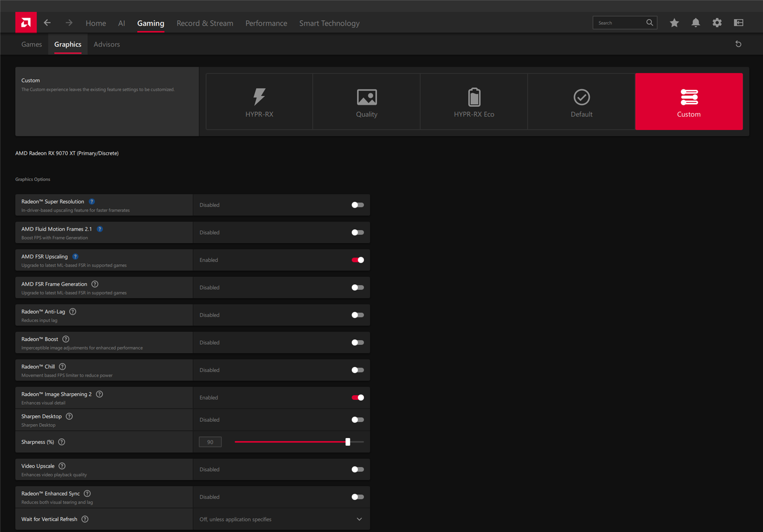
Task: Enable AMD FSR Frame Generation toggle
Action: 358,288
